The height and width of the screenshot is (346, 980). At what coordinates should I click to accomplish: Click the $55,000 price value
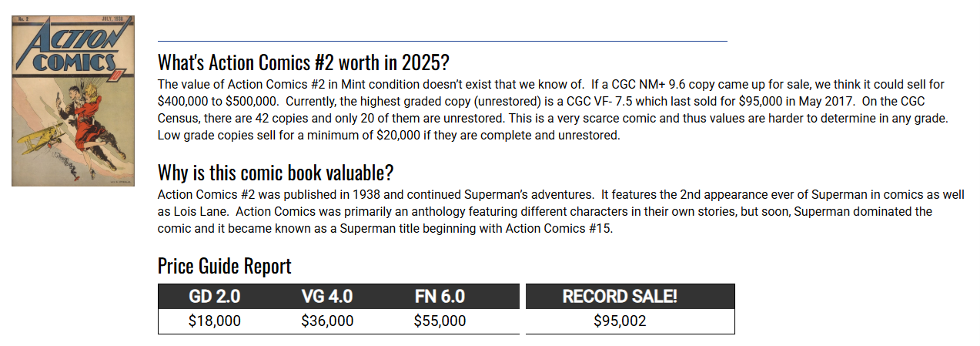[x=440, y=321]
